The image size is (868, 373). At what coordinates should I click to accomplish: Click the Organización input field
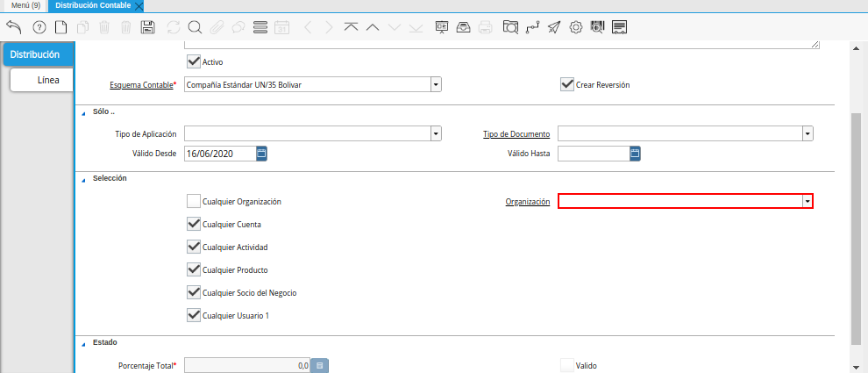coord(680,201)
